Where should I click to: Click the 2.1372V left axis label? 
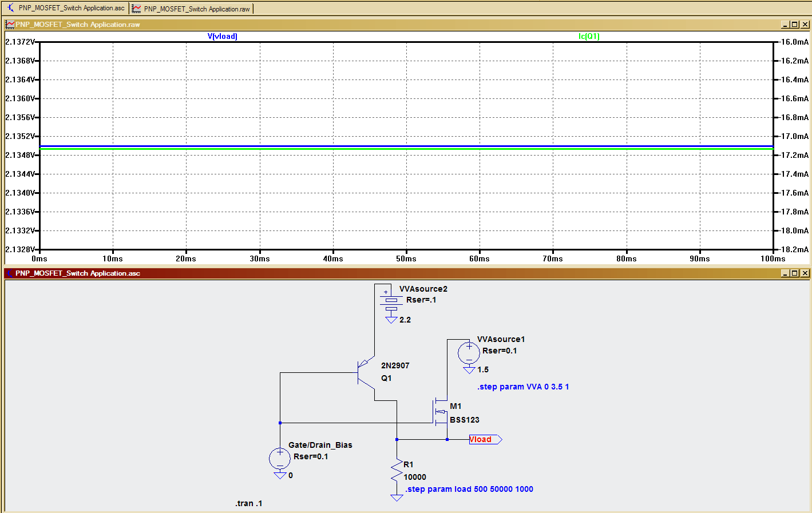click(x=19, y=42)
